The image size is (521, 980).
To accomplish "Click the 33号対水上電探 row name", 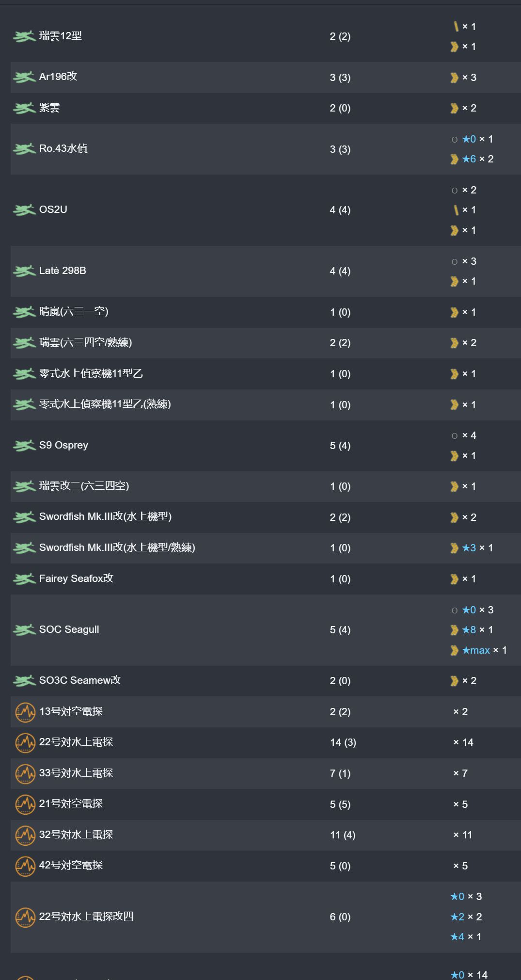I will pyautogui.click(x=76, y=773).
